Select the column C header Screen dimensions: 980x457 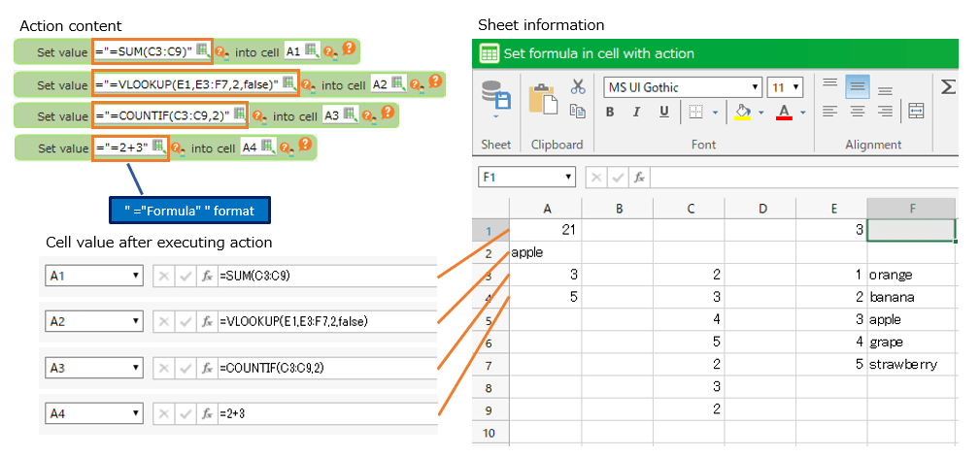[x=689, y=208]
